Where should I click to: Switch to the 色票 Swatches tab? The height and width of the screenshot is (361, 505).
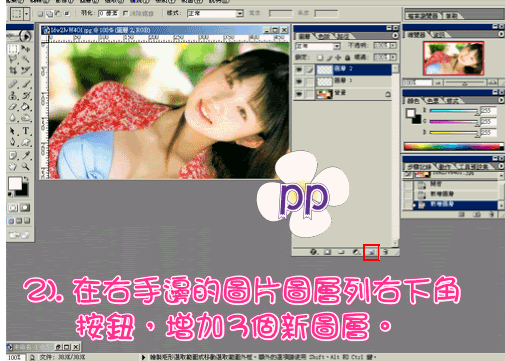[433, 100]
